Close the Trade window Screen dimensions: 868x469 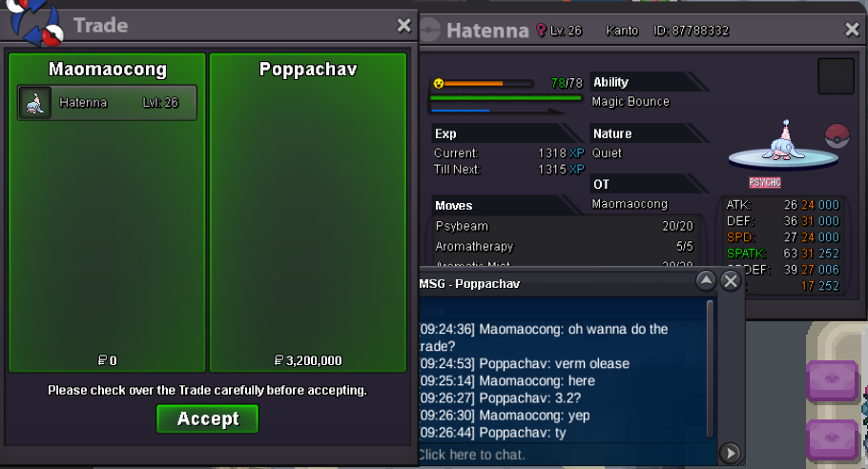pyautogui.click(x=403, y=26)
